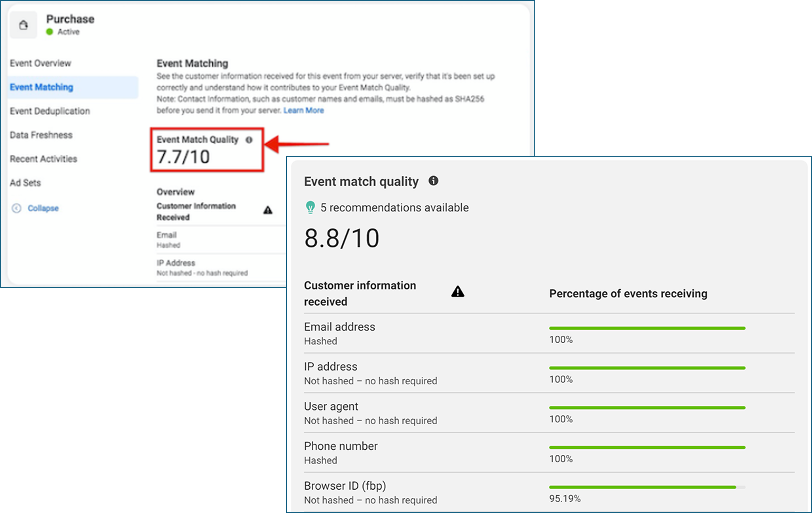Click the Collapse arrow circle icon

point(17,208)
